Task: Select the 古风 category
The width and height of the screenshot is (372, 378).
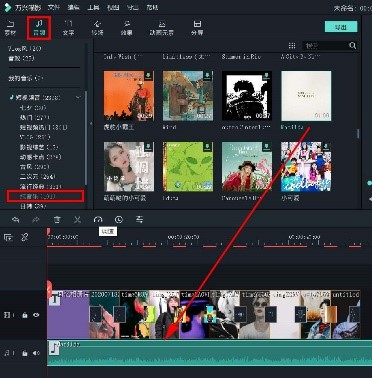Action: [x=35, y=167]
